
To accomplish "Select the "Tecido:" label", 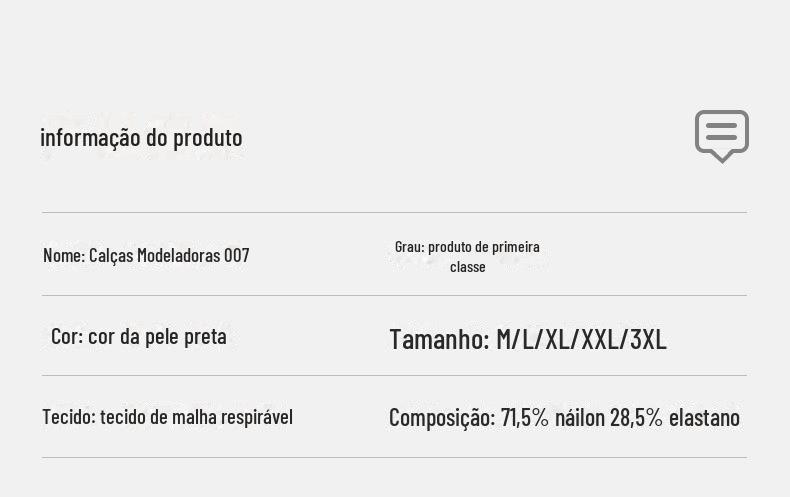I will click(68, 417).
